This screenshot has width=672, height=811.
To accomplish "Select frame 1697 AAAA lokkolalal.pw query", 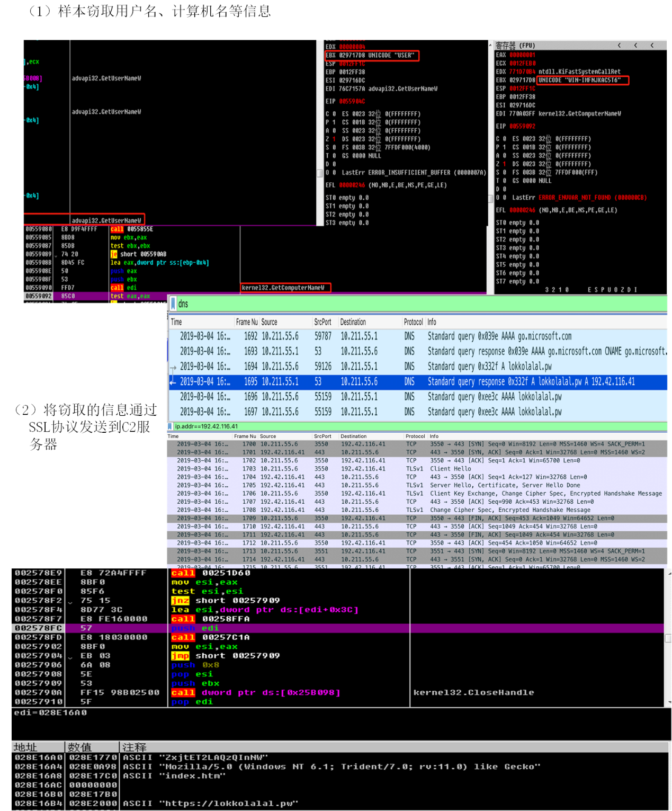I will tap(418, 412).
